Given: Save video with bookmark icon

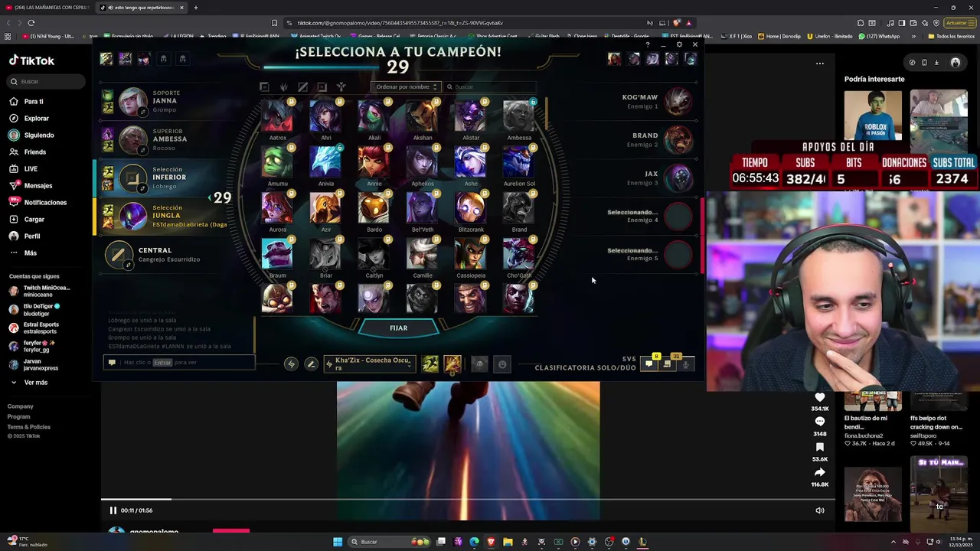Looking at the screenshot, I should click(x=820, y=447).
